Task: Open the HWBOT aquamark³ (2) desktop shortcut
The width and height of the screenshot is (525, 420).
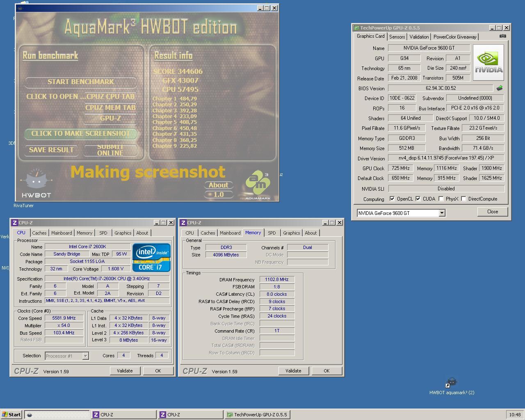Action: tap(452, 386)
